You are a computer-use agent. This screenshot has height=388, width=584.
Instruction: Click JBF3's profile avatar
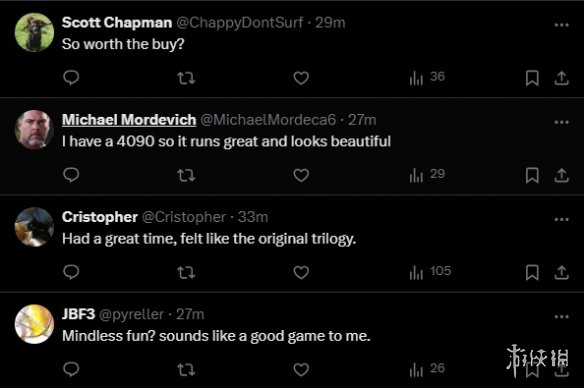(34, 324)
